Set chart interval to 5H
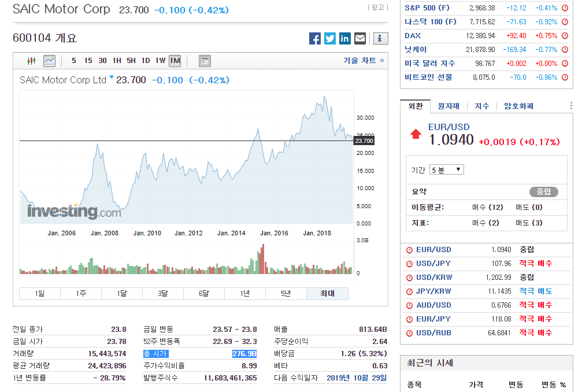The image size is (582, 392). pos(131,61)
